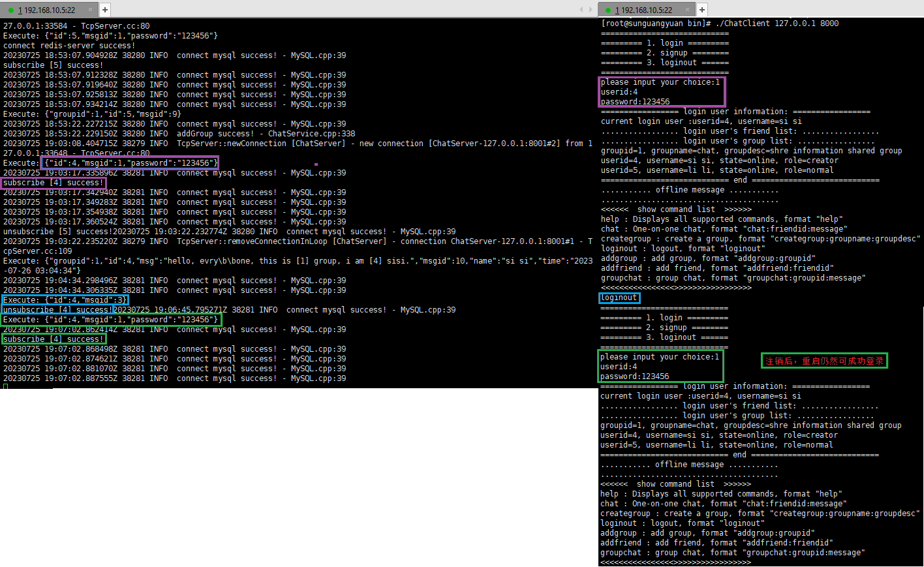924x567 pixels.
Task: Click the "hello, evry\b\bone" group message line
Action: (x=298, y=261)
